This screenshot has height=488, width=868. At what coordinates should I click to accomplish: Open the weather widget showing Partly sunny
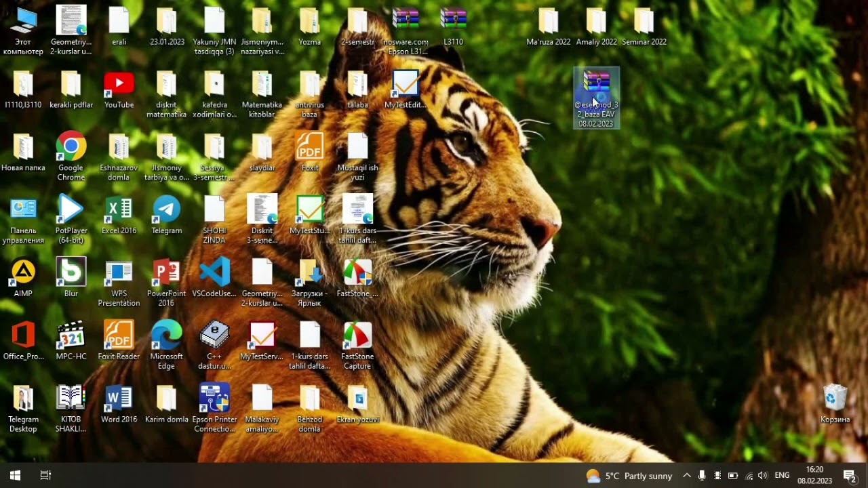629,476
